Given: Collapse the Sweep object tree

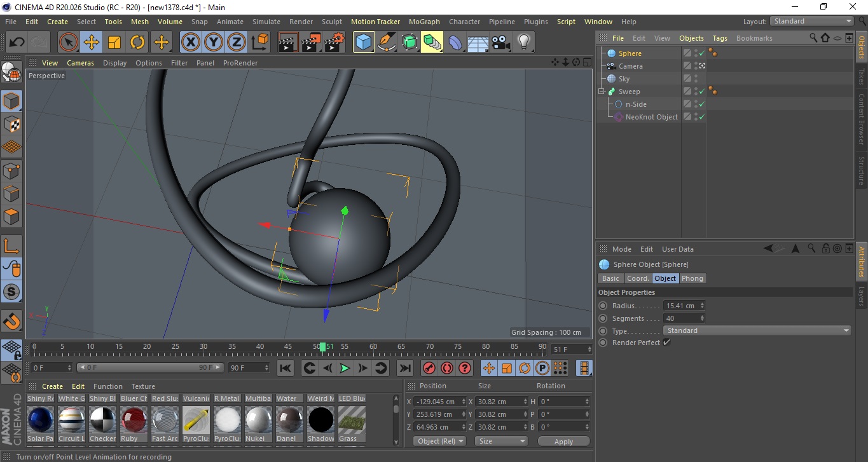Looking at the screenshot, I should (602, 92).
